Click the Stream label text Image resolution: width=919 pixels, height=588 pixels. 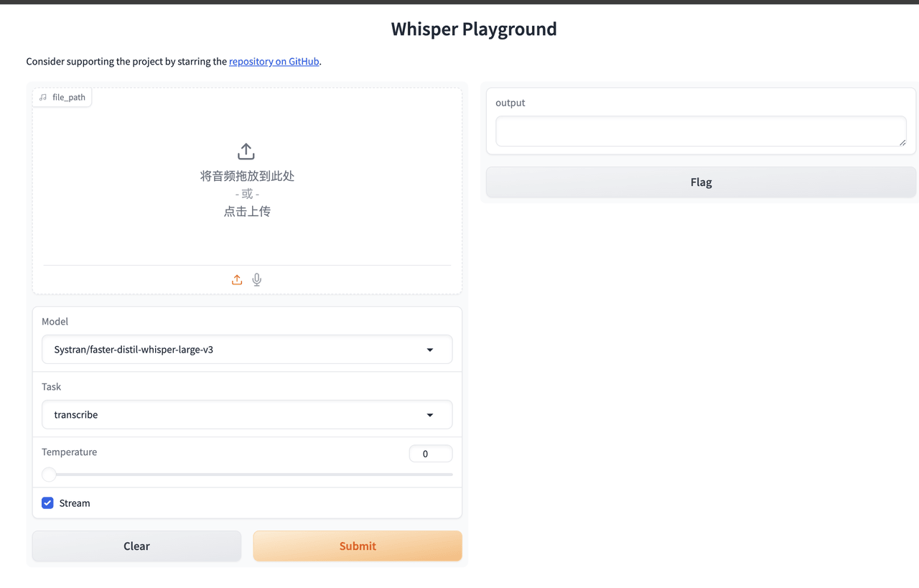coord(75,503)
